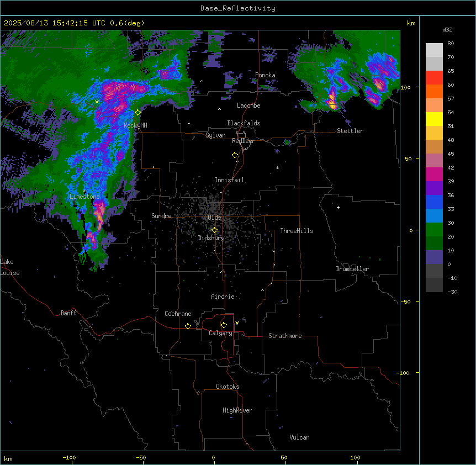Pick the orange 57-60 dBZ legend swatch

coord(434,91)
